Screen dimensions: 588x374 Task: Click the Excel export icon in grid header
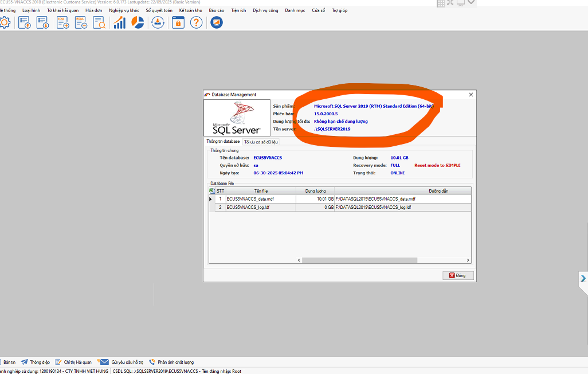click(212, 190)
